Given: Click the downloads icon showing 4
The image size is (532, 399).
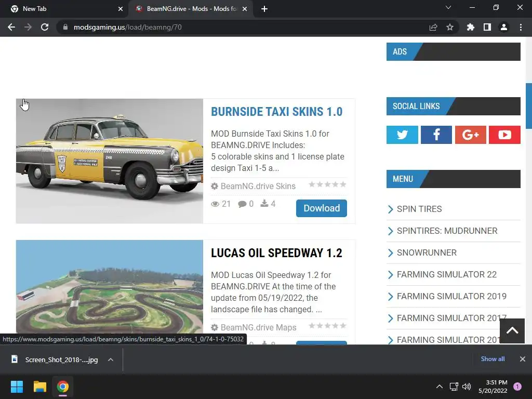Looking at the screenshot, I should [264, 203].
